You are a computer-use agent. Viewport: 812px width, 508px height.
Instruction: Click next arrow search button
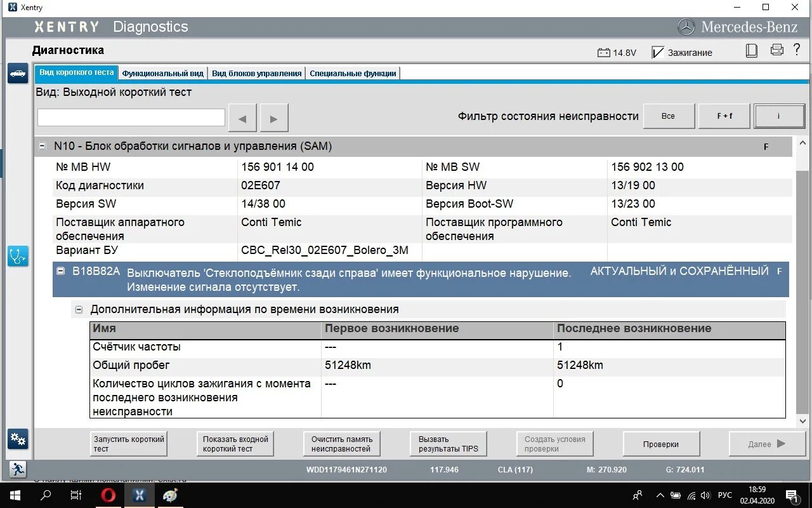pyautogui.click(x=274, y=118)
